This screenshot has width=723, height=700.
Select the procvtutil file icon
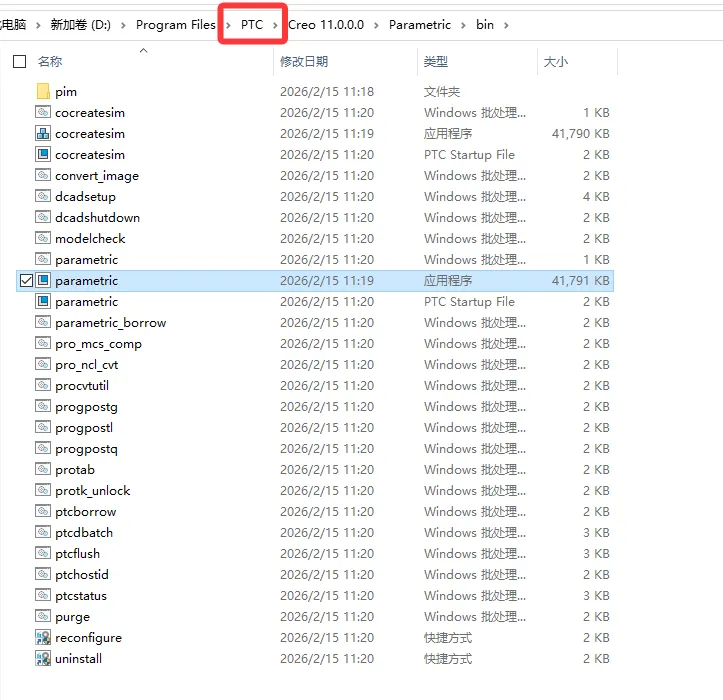click(43, 386)
